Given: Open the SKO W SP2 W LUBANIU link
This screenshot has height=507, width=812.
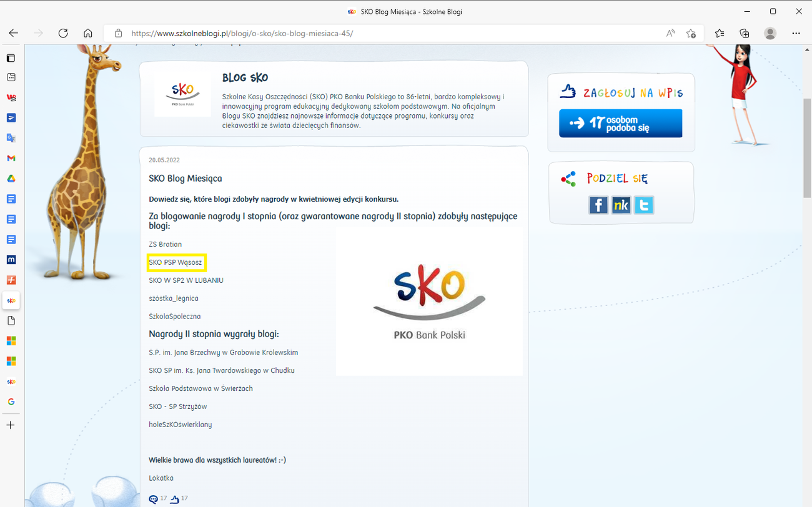Looking at the screenshot, I should [186, 280].
